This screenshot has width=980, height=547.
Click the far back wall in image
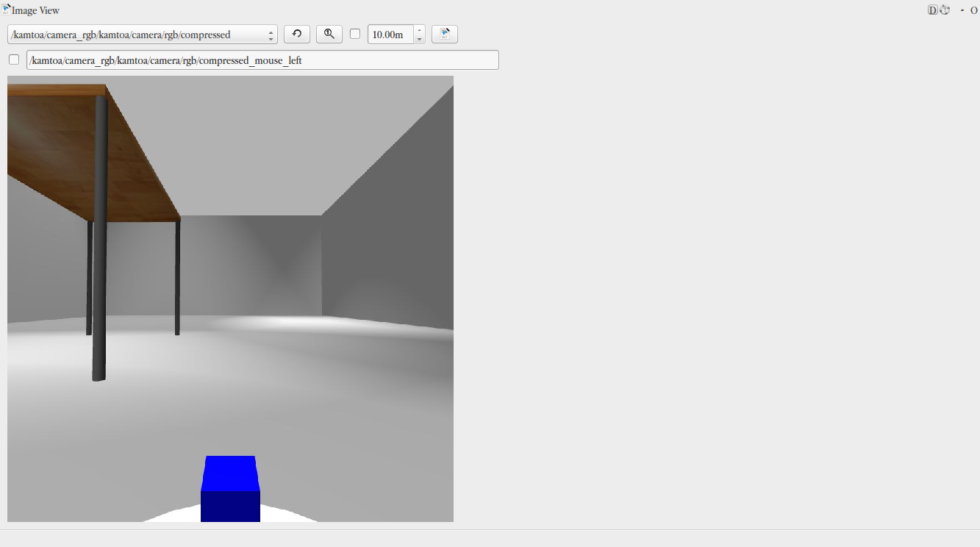tap(250, 265)
